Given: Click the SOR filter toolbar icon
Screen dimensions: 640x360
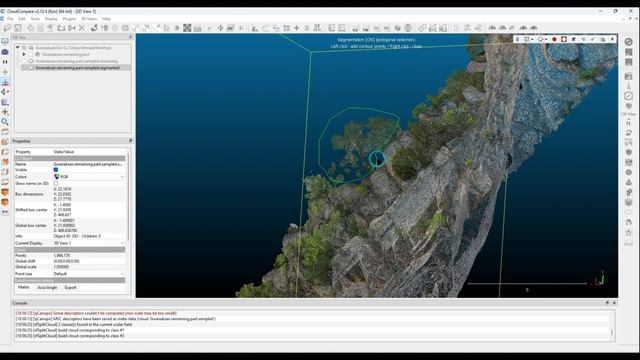Looking at the screenshot, I should (198, 28).
